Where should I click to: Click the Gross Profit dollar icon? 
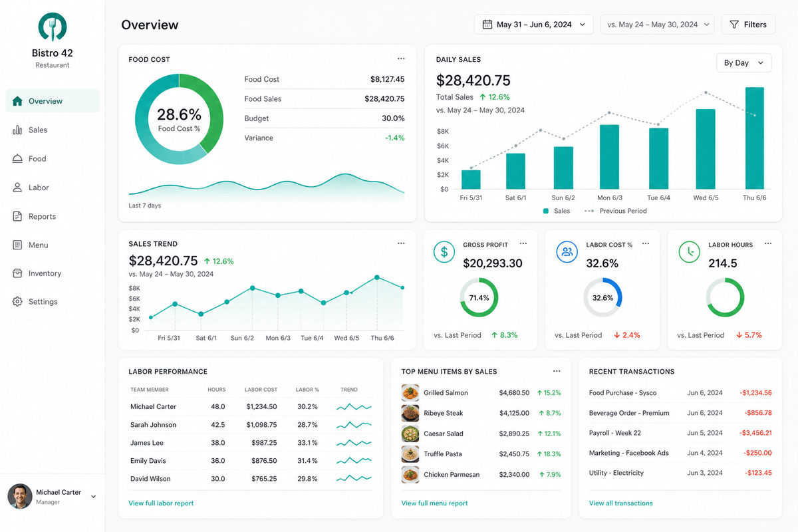[444, 251]
